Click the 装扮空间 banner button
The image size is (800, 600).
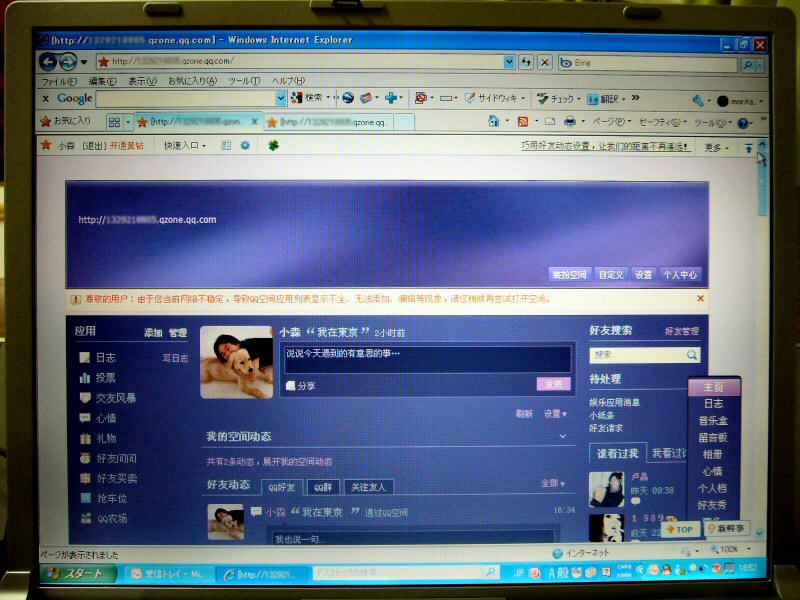point(569,274)
